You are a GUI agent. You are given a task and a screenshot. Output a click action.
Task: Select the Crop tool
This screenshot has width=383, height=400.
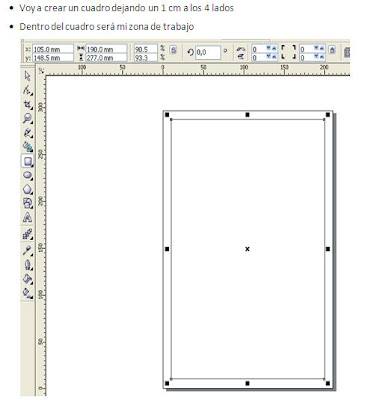click(x=28, y=105)
